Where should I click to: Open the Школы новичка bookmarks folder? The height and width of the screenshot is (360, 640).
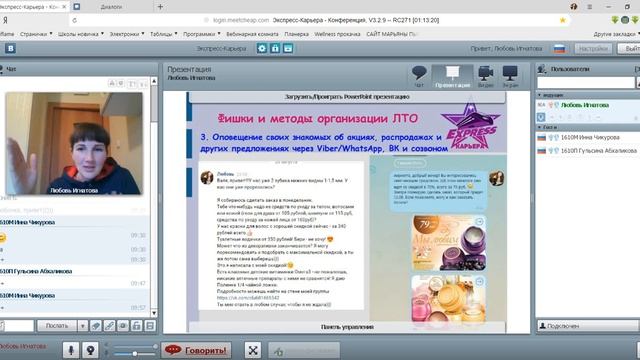click(x=81, y=34)
